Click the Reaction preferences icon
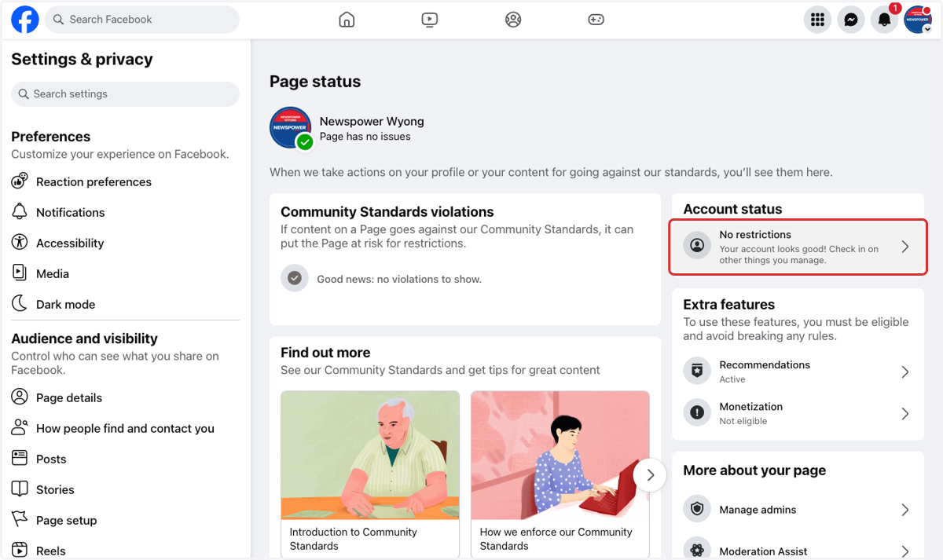The width and height of the screenshot is (943, 560). [20, 181]
